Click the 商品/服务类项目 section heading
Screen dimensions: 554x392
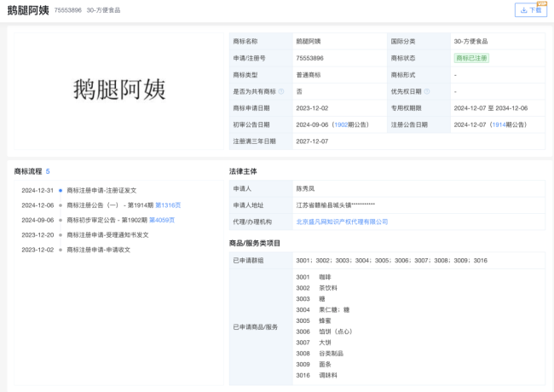click(254, 244)
